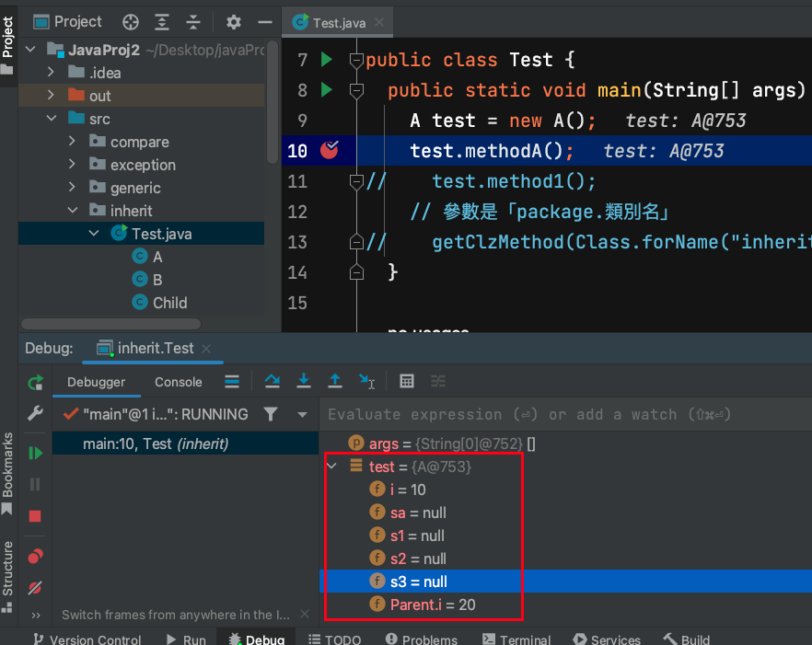Click Expand All icon in Project panel
The width and height of the screenshot is (812, 645).
click(162, 22)
